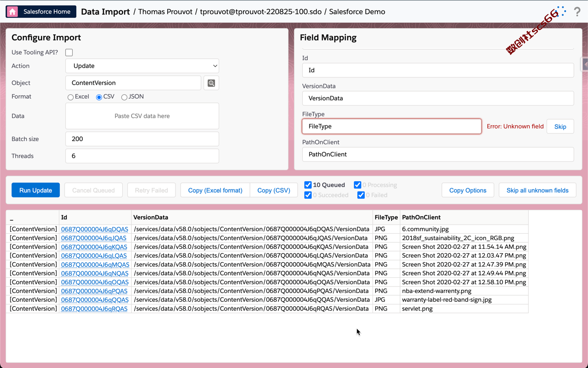Open record link 0687Q000004J6qOQAS
Image resolution: width=588 pixels, height=368 pixels.
[95, 282]
